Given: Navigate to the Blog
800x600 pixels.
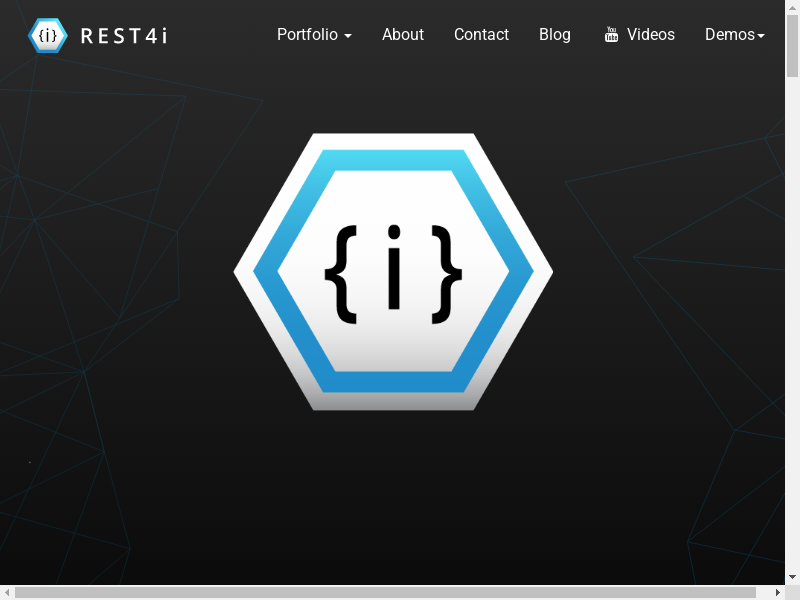Looking at the screenshot, I should (x=555, y=35).
